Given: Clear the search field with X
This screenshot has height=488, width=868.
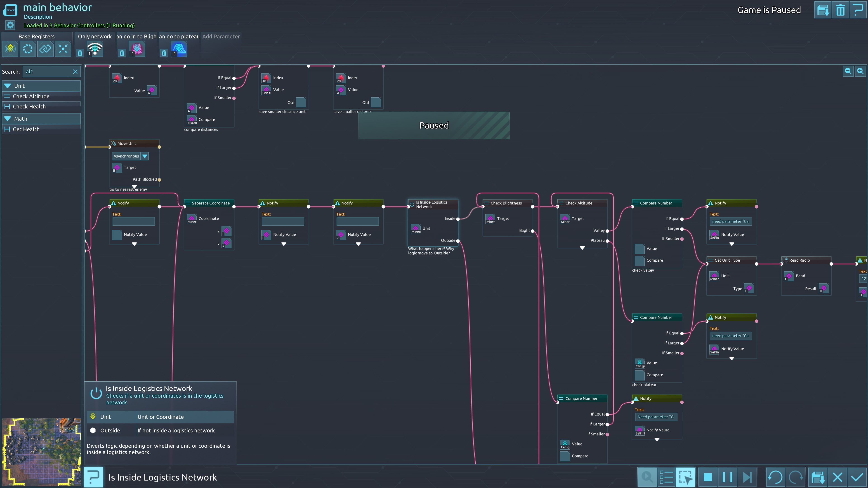Looking at the screenshot, I should coord(75,72).
